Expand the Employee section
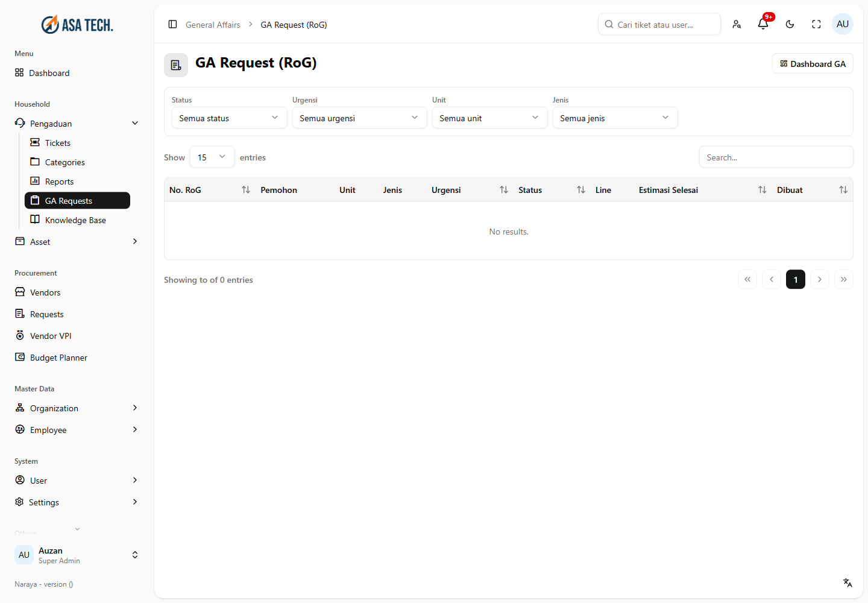Image resolution: width=868 pixels, height=603 pixels. (x=77, y=430)
